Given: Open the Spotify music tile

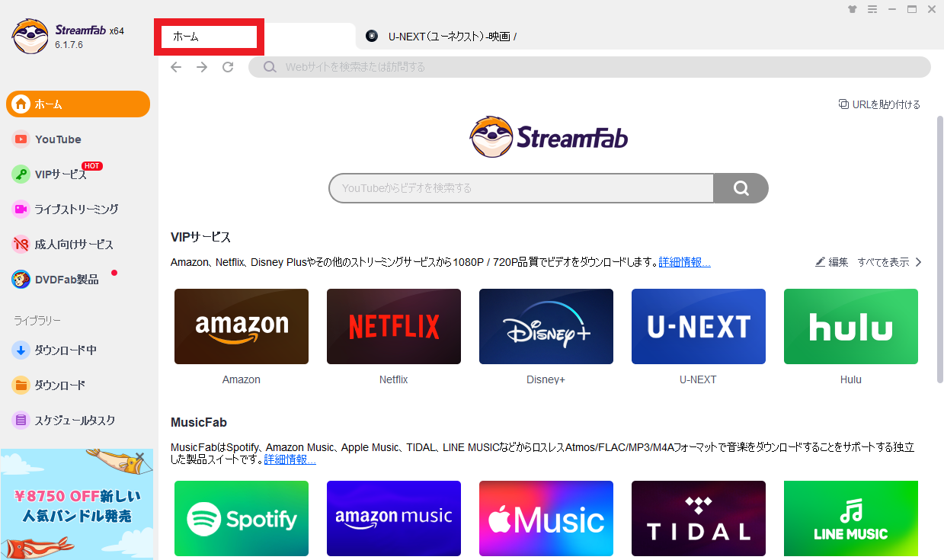Looking at the screenshot, I should tap(242, 518).
